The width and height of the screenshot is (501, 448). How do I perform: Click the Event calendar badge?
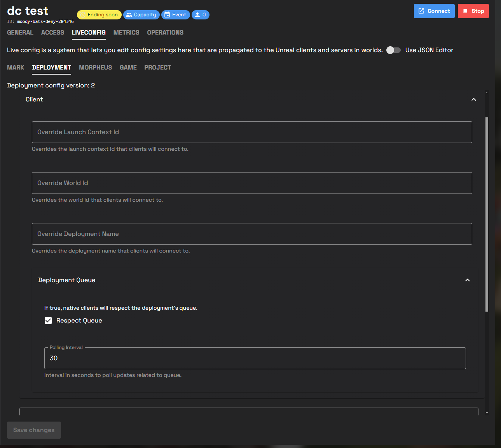175,15
